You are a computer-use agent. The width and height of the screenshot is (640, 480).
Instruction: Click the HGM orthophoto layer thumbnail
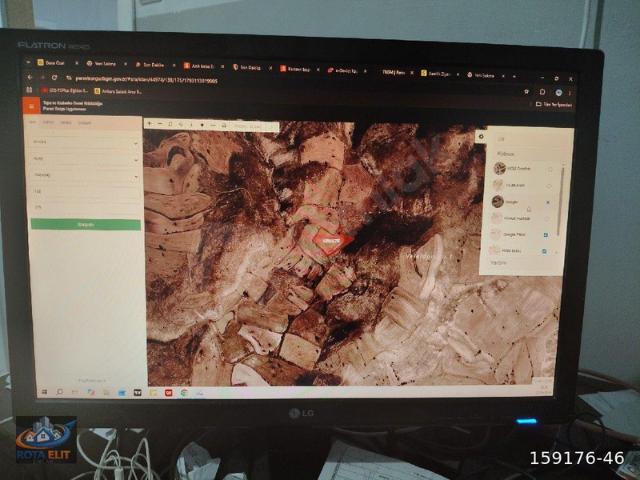coord(500,168)
